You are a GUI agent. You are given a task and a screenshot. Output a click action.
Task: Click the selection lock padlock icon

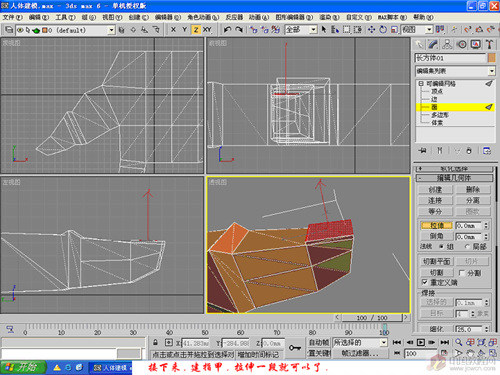pyautogui.click(x=155, y=342)
